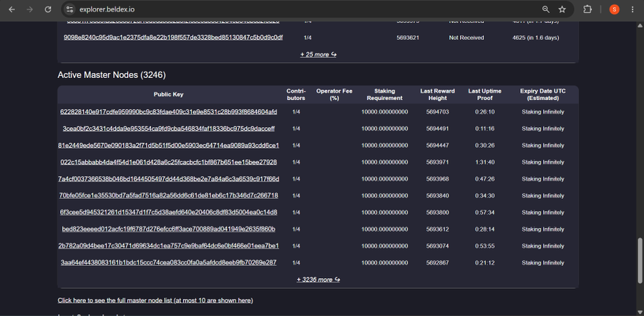Image resolution: width=644 pixels, height=316 pixels.
Task: Select last reward height 5693800
Action: coord(437,212)
